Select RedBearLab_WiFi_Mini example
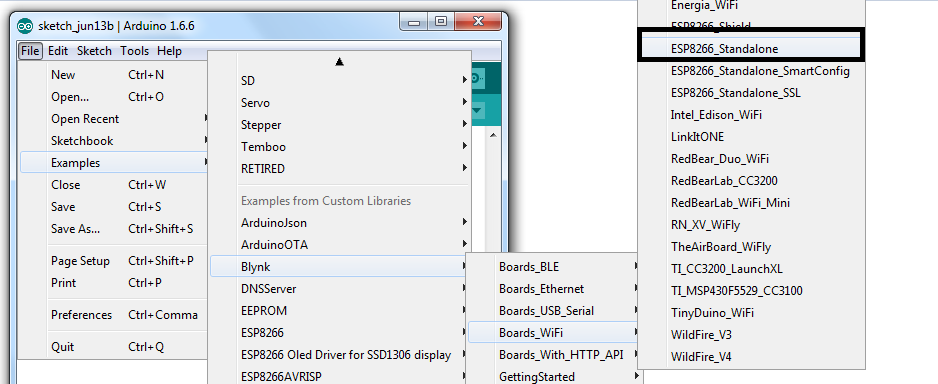The width and height of the screenshot is (938, 384). click(751, 203)
